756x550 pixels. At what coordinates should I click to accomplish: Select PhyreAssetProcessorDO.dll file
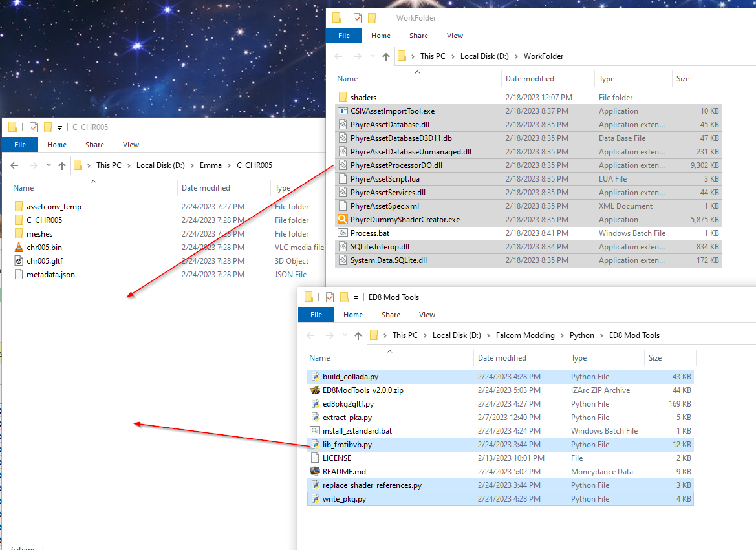click(x=528, y=165)
